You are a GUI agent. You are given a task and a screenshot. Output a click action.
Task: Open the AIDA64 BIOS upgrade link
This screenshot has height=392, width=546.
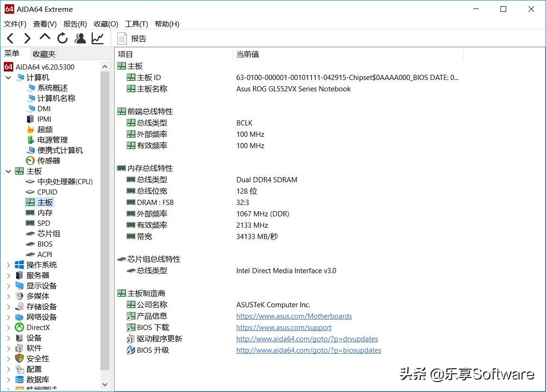[308, 350]
